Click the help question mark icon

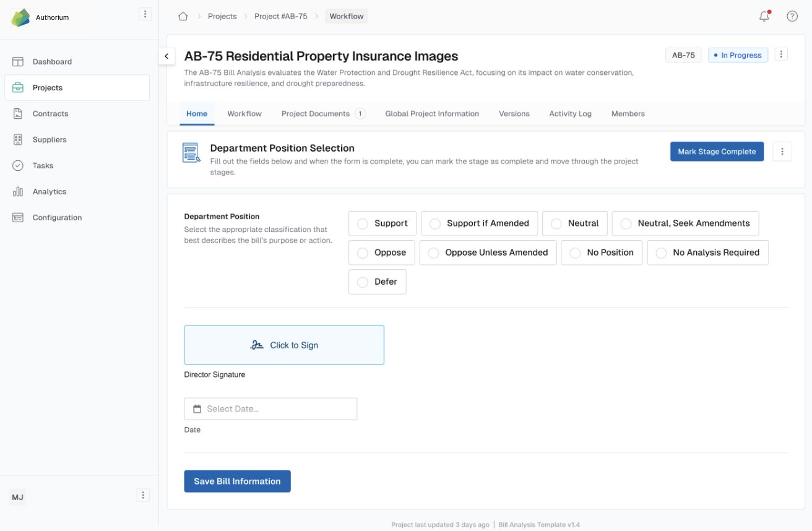tap(792, 17)
